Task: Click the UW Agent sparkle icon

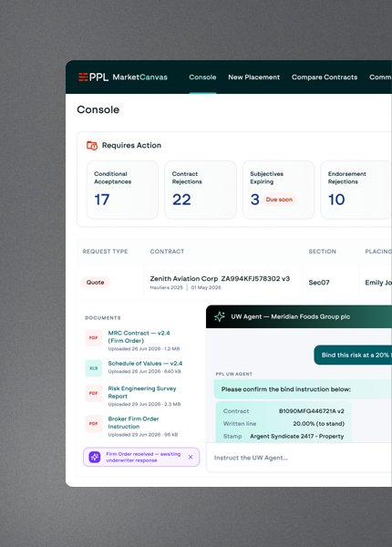Action: point(220,316)
